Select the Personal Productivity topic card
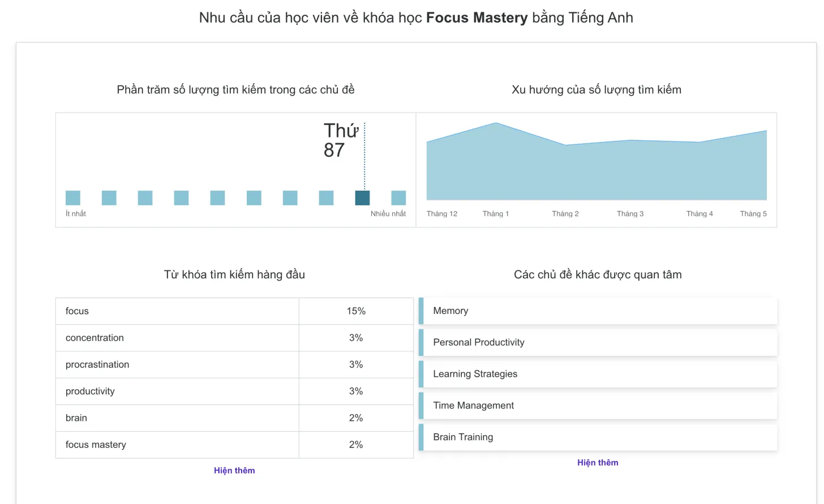 pos(598,342)
